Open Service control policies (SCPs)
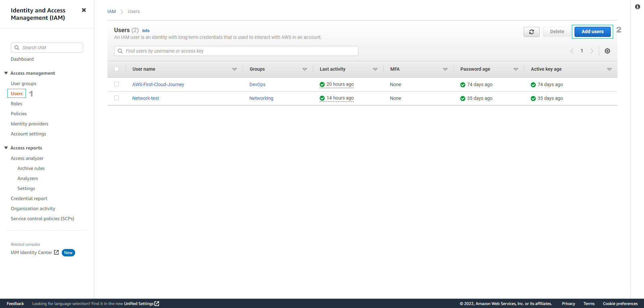 (x=42, y=219)
